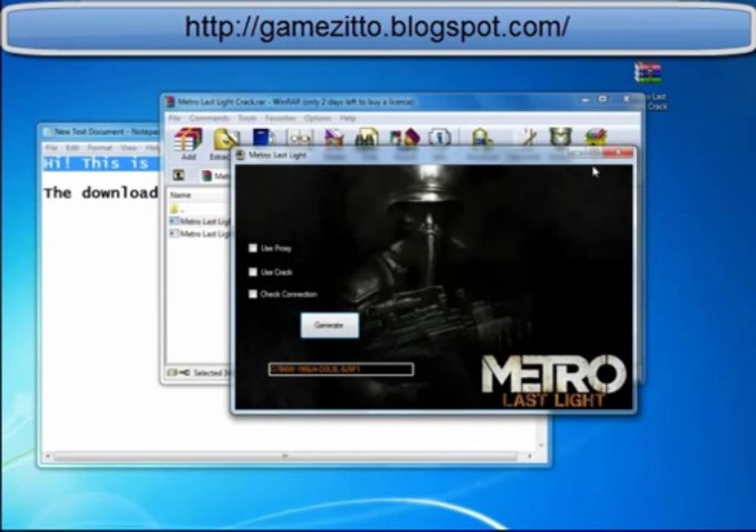
Task: Open the File menu in WinRAR
Action: 174,118
